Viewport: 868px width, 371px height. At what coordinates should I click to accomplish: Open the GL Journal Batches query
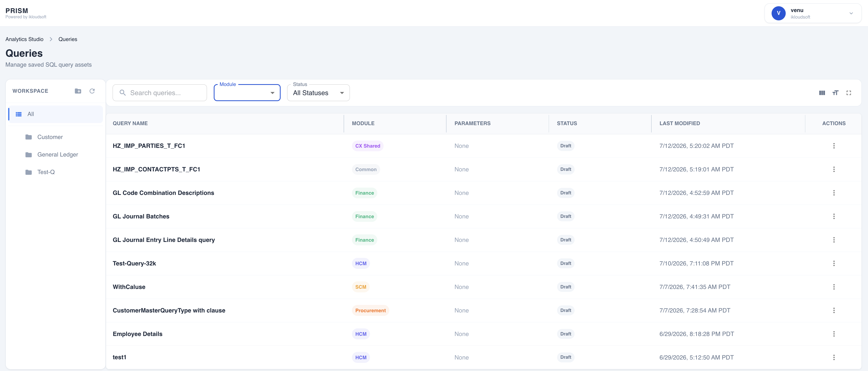(x=141, y=216)
